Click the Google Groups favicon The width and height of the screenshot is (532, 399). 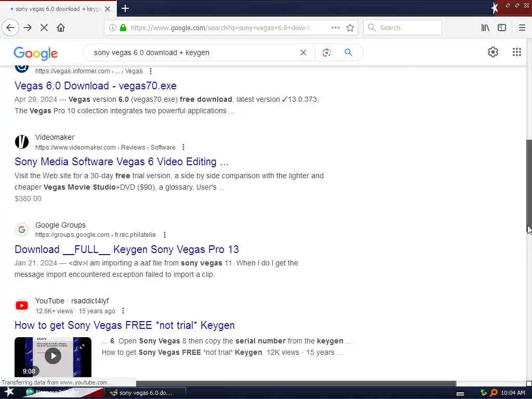pos(22,230)
